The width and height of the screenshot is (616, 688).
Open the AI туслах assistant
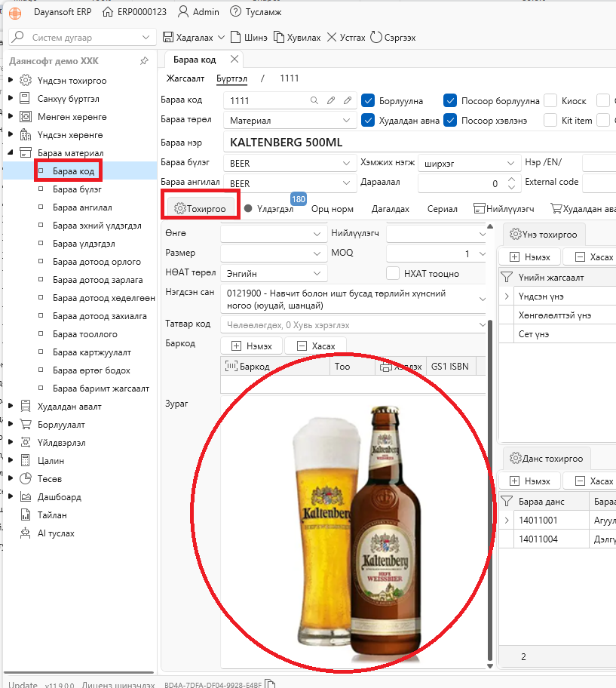(x=56, y=533)
